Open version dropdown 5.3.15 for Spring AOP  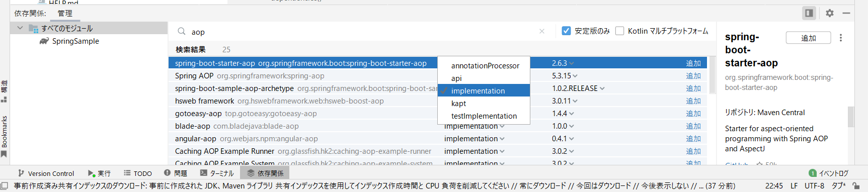coord(564,76)
